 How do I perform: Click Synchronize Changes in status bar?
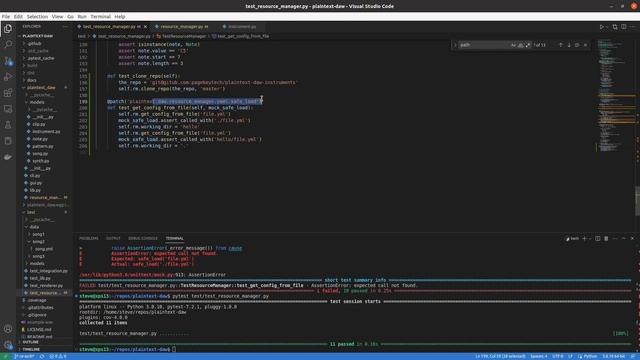click(x=42, y=356)
